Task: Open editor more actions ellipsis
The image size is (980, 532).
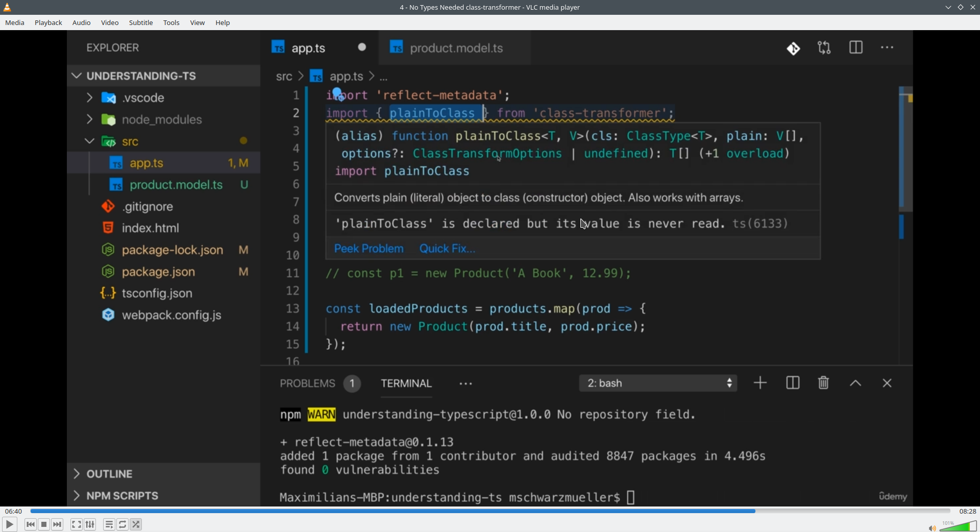Action: tap(888, 48)
